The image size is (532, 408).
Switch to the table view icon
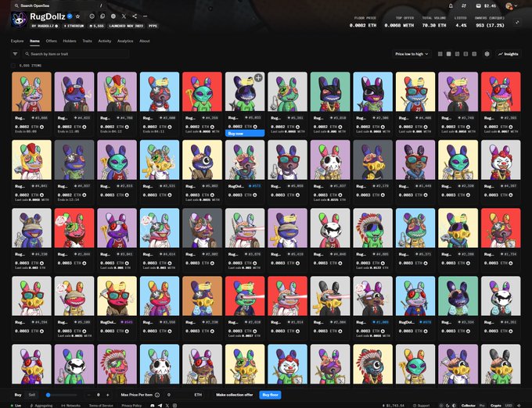tap(474, 54)
